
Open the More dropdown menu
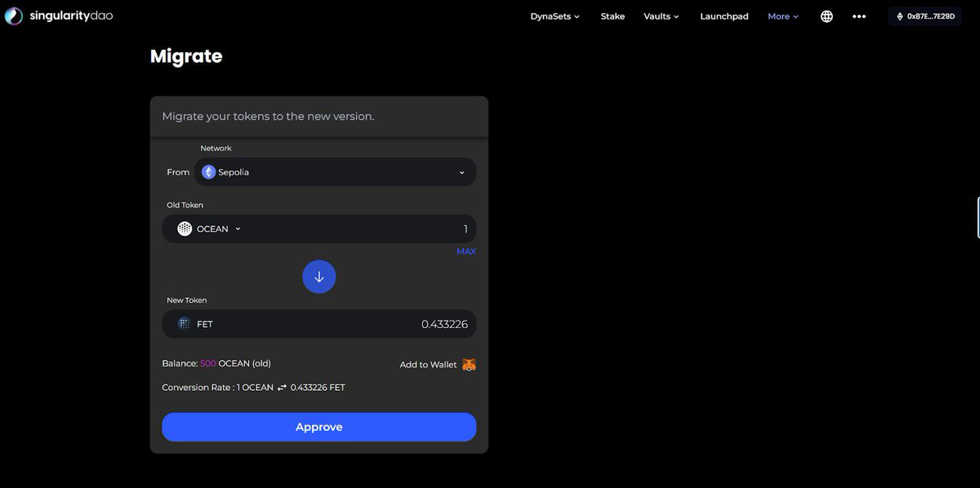pos(782,16)
